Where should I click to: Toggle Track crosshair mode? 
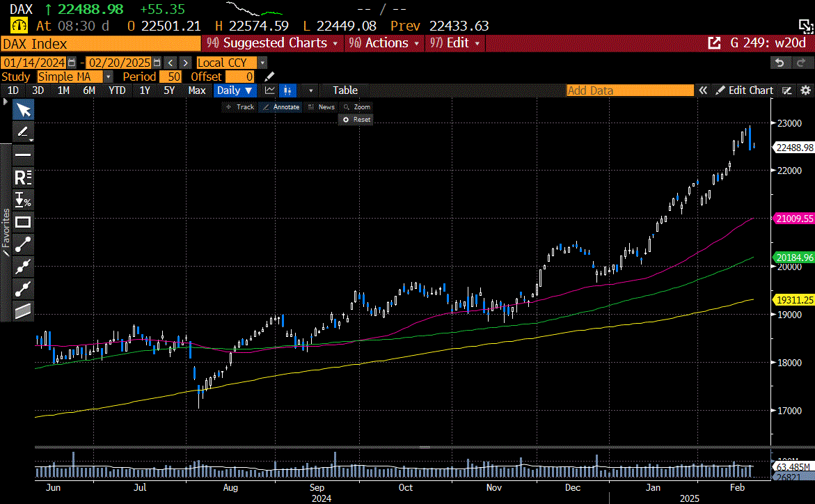[240, 107]
